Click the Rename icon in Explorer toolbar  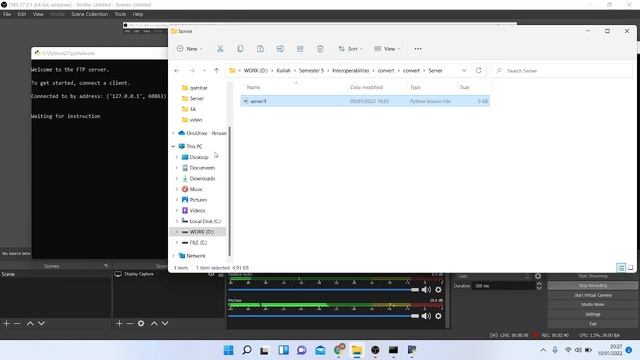coord(280,49)
